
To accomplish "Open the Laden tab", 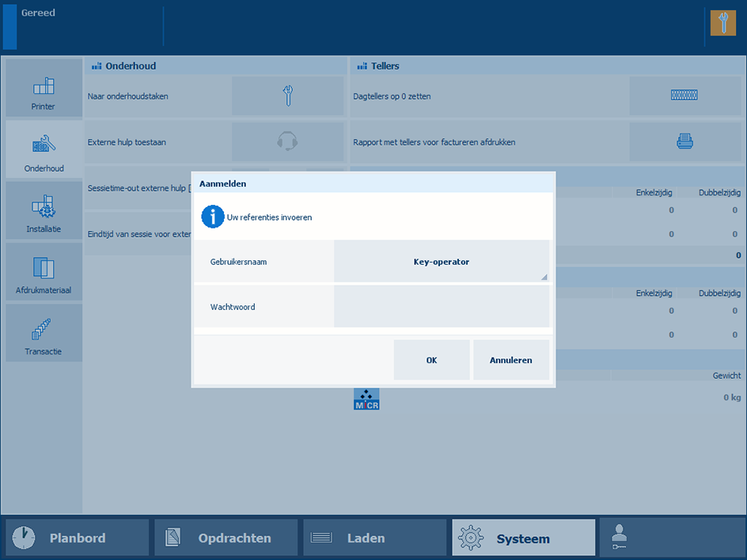I will click(x=374, y=538).
